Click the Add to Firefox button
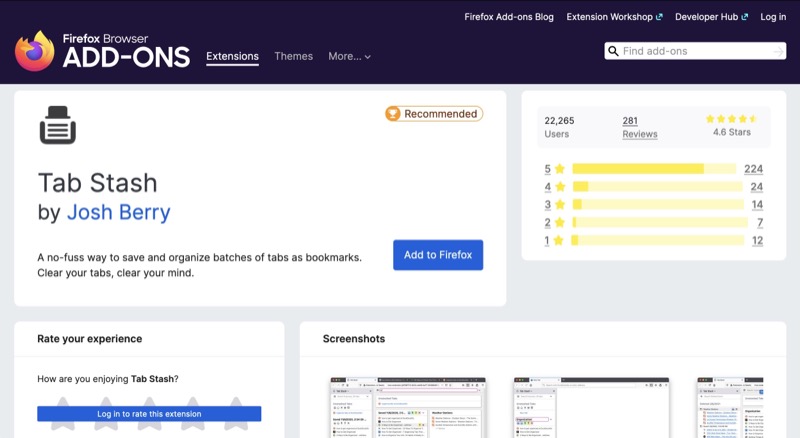Image resolution: width=800 pixels, height=438 pixels. (x=438, y=255)
